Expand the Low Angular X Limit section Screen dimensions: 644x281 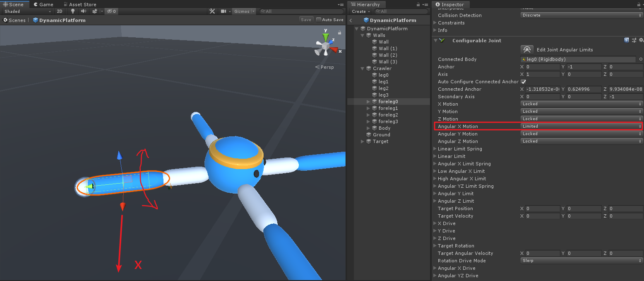point(435,171)
